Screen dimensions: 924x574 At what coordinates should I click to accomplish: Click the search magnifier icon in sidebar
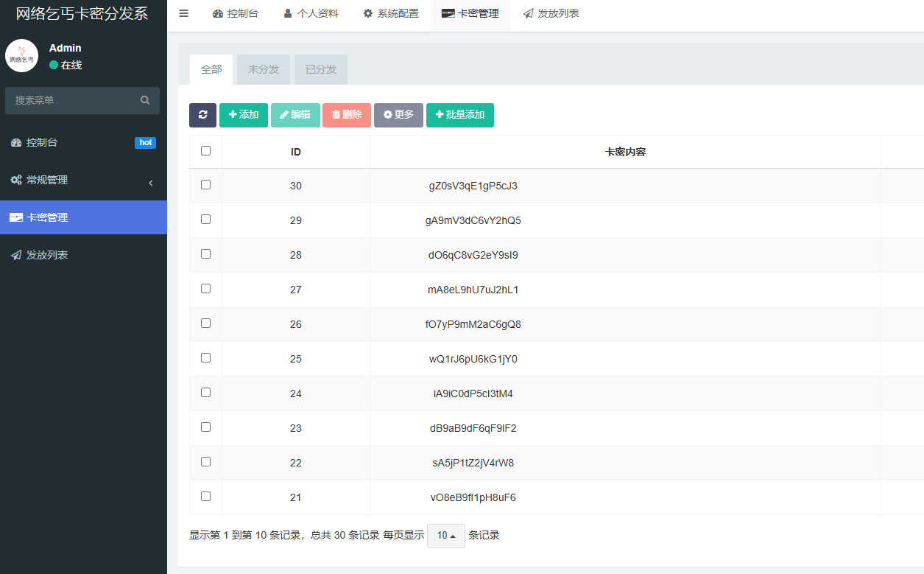click(145, 100)
